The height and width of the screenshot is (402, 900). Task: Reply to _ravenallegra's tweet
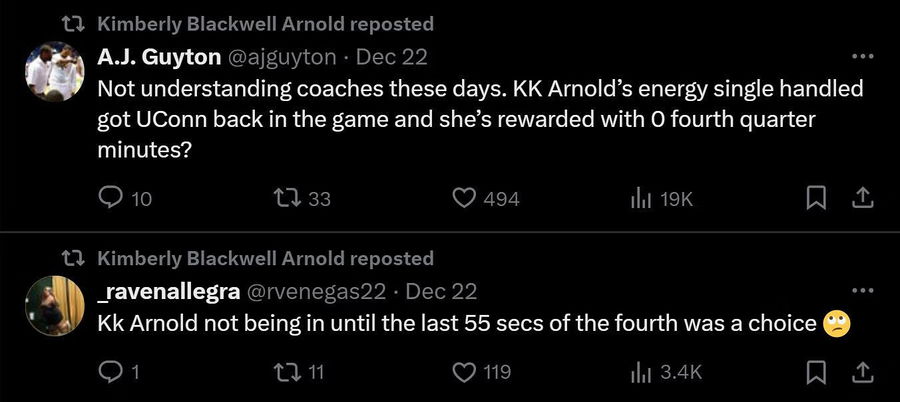coord(110,372)
